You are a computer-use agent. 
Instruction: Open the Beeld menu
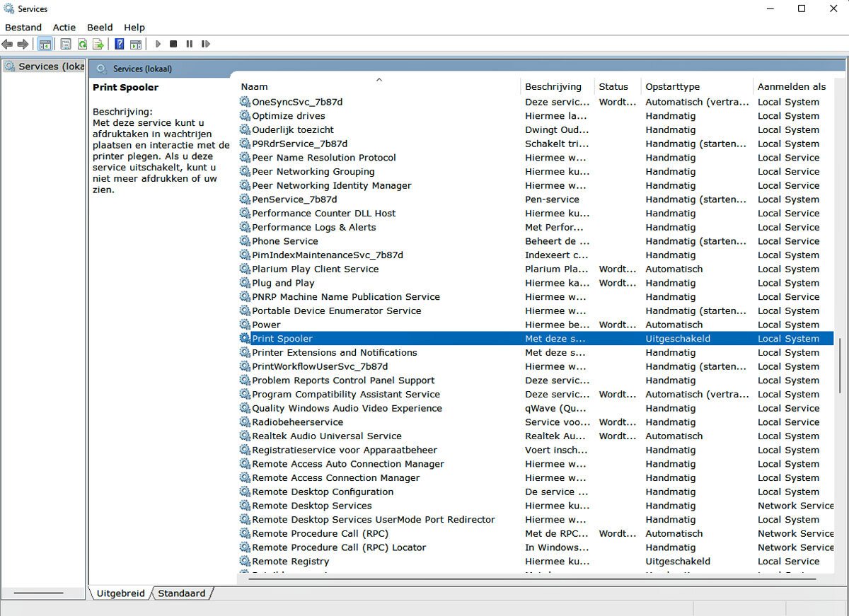click(100, 28)
